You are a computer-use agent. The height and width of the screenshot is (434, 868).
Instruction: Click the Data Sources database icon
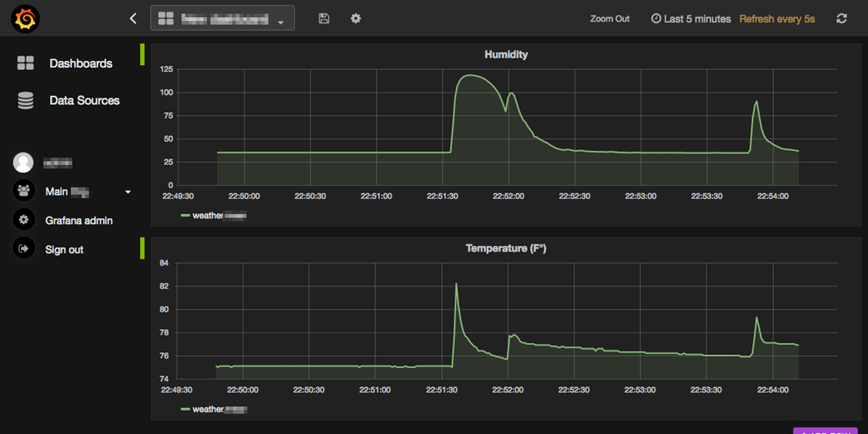click(x=25, y=101)
